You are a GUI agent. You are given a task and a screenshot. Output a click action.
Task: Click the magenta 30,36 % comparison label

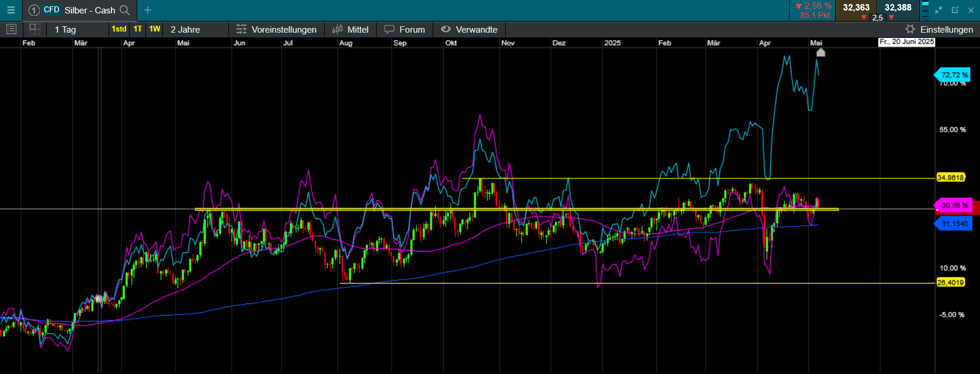pyautogui.click(x=953, y=205)
